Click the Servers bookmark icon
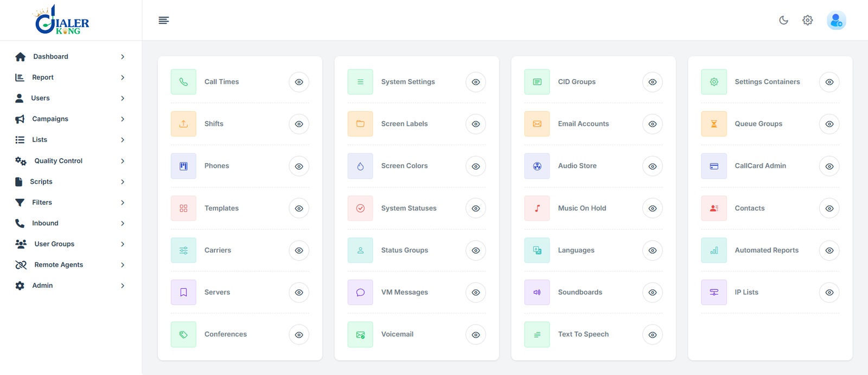This screenshot has width=868, height=375. tap(183, 292)
